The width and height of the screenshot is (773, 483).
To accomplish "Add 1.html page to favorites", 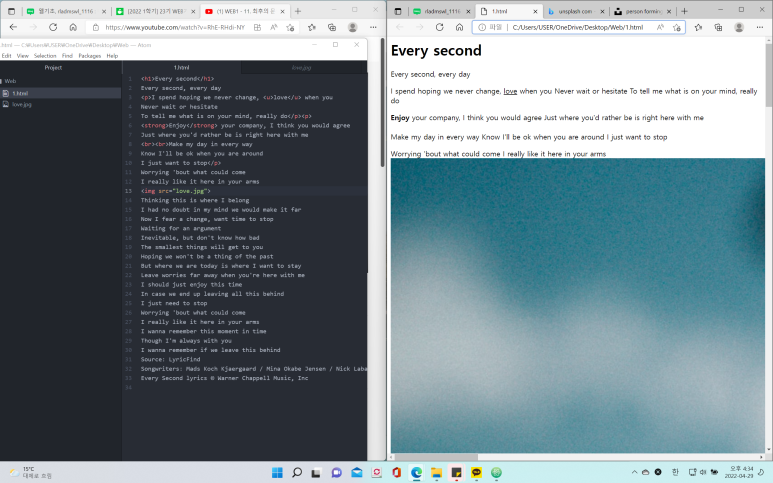I will (x=677, y=28).
